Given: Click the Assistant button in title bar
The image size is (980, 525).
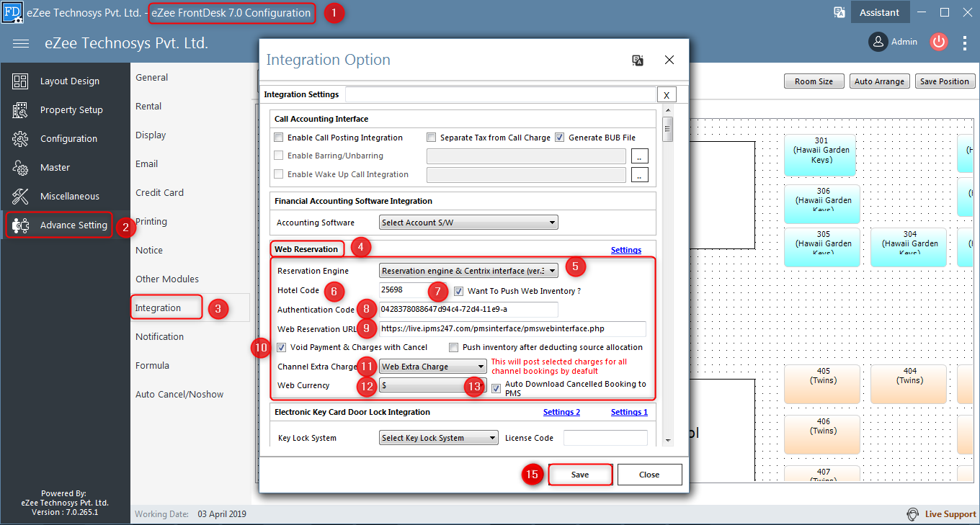Looking at the screenshot, I should tap(879, 12).
